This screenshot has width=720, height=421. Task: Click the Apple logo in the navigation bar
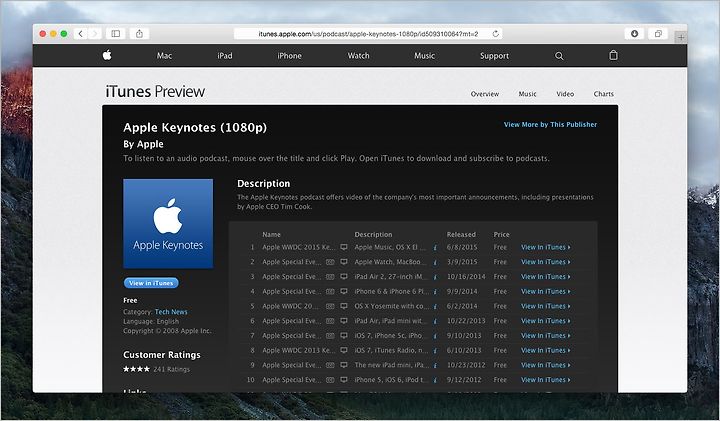107,56
